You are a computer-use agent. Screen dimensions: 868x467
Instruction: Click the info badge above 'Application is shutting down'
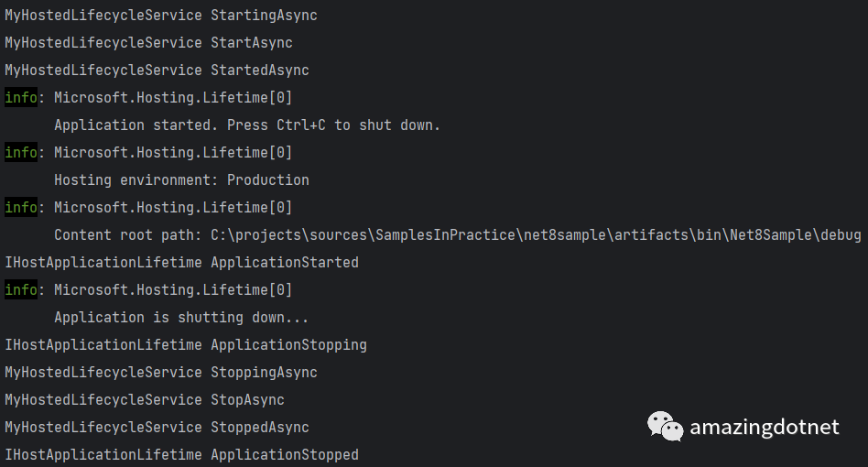click(x=21, y=290)
